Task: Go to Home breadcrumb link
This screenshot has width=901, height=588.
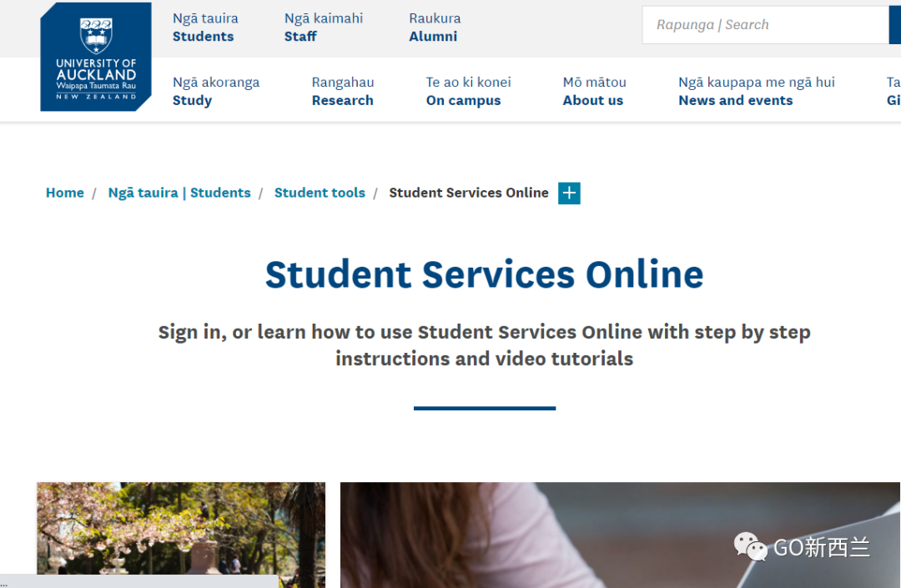Action: tap(65, 193)
